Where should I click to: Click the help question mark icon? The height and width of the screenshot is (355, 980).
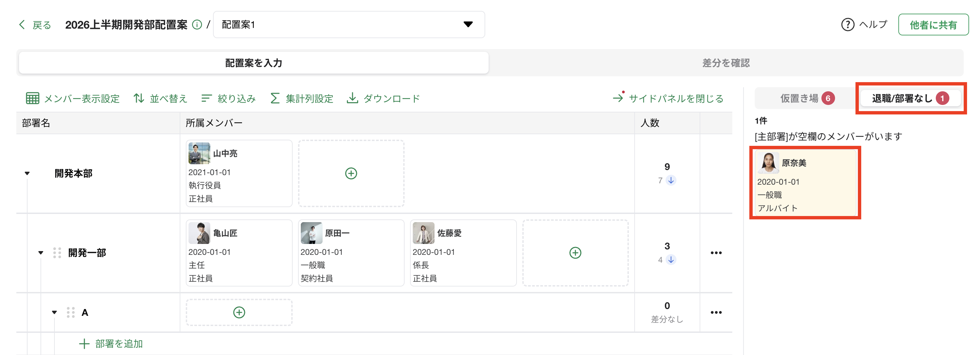847,25
